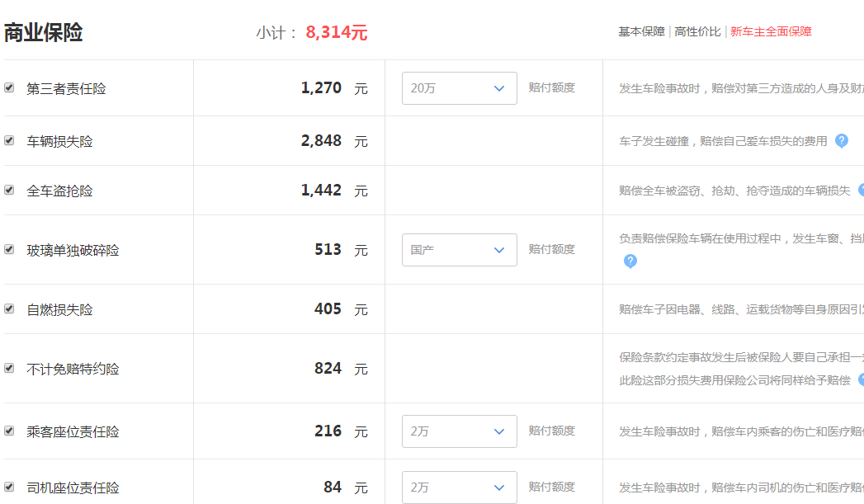This screenshot has width=864, height=504.
Task: Select 新车主全面保障 plan tab
Action: (771, 32)
